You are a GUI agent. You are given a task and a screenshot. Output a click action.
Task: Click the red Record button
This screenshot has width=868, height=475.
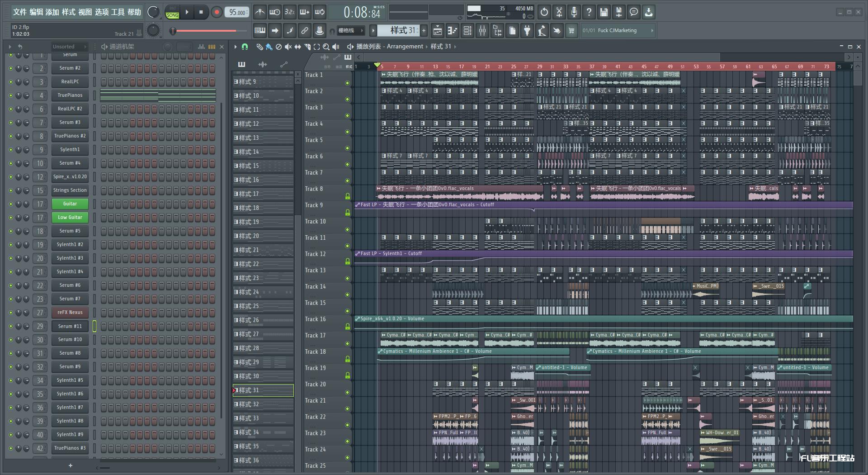(217, 12)
